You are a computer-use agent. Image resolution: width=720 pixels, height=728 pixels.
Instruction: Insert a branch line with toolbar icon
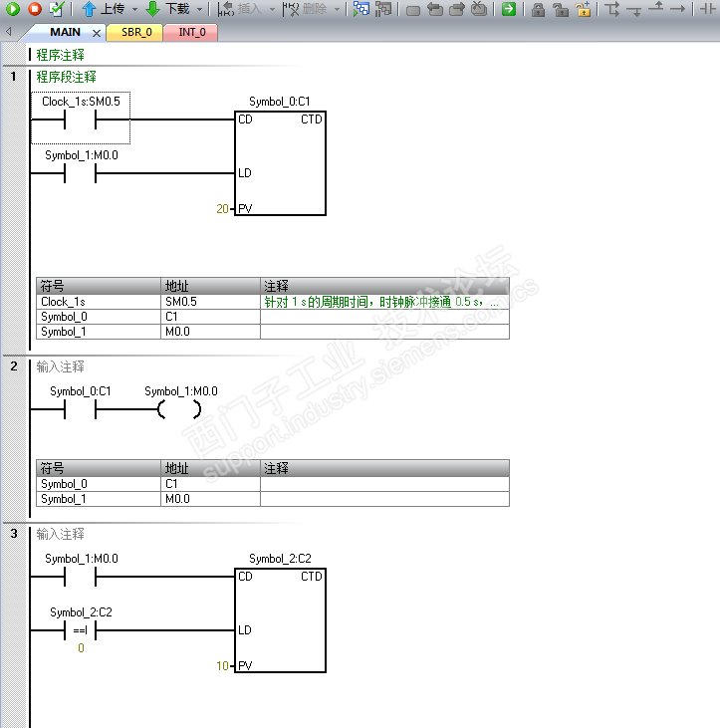612,9
